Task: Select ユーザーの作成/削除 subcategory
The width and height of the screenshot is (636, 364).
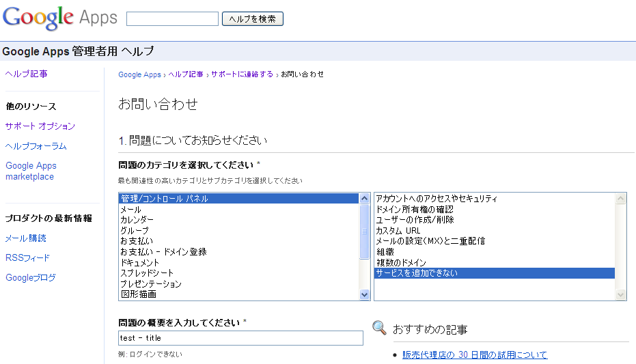Action: 495,220
